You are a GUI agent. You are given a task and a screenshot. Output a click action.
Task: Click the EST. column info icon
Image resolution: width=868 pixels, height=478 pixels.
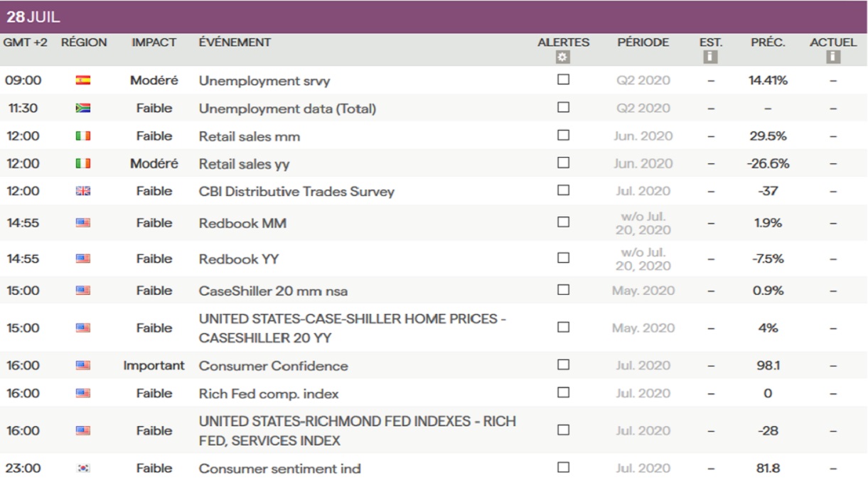point(709,57)
